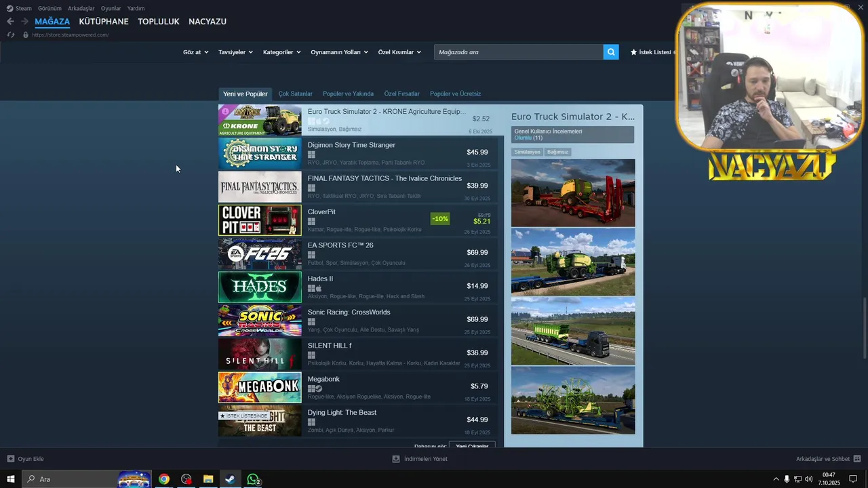Select Popüler ve Yakında tab
Image resolution: width=868 pixels, height=488 pixels.
pyautogui.click(x=348, y=94)
